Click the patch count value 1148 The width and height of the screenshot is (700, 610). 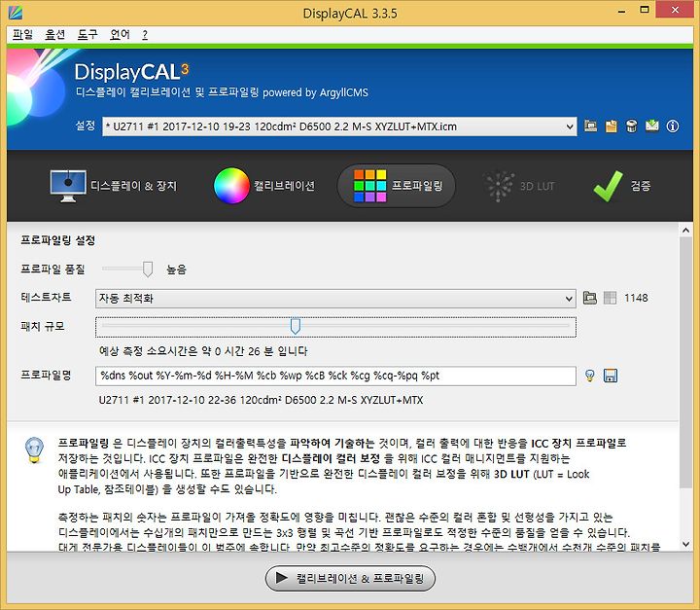click(x=636, y=298)
